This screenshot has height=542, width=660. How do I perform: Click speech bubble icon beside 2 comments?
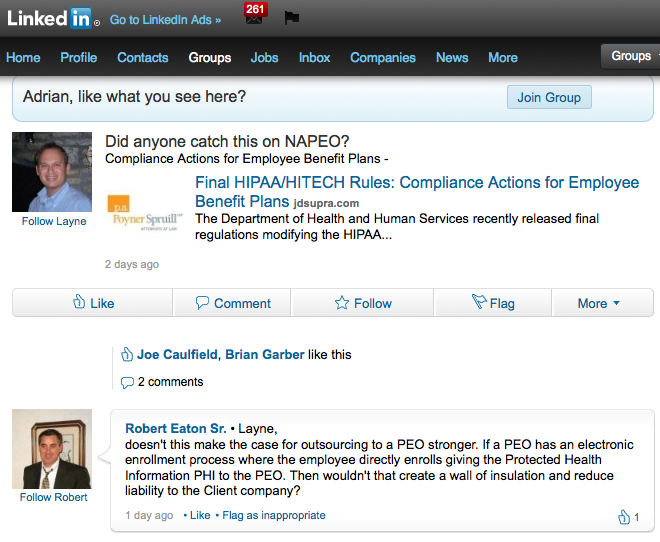pyautogui.click(x=127, y=383)
